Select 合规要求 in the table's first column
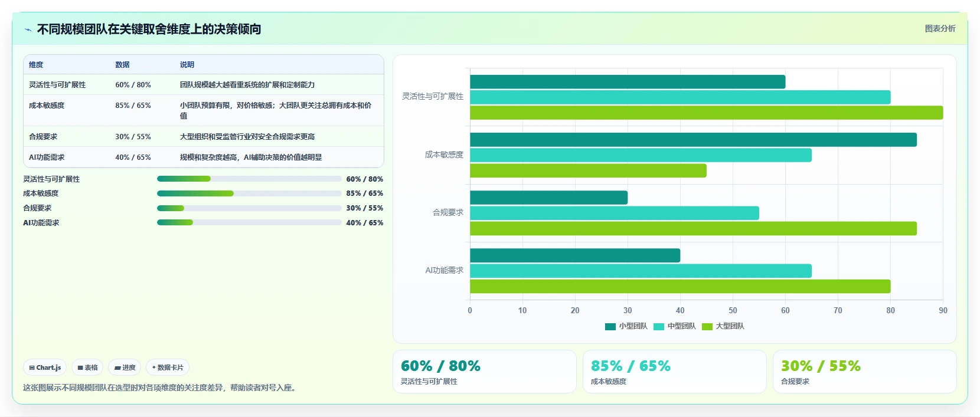Screen dimensions: 980x417 click(43, 137)
